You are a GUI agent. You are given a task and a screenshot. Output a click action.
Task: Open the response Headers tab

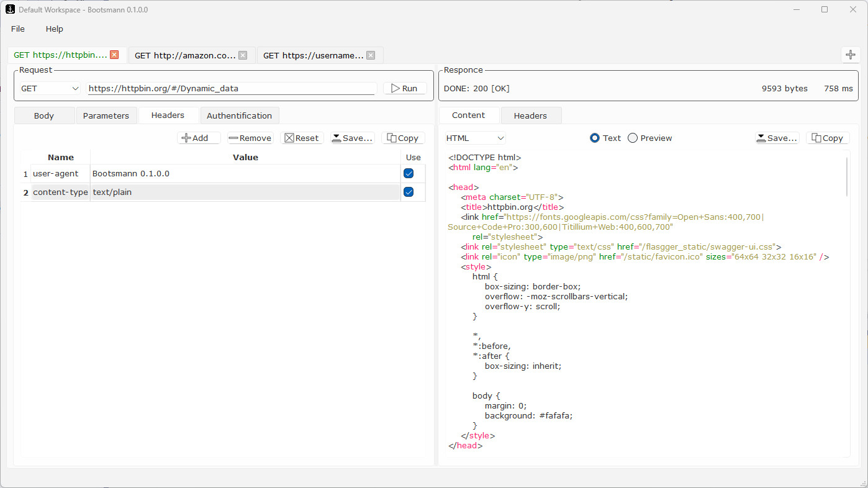(x=530, y=115)
